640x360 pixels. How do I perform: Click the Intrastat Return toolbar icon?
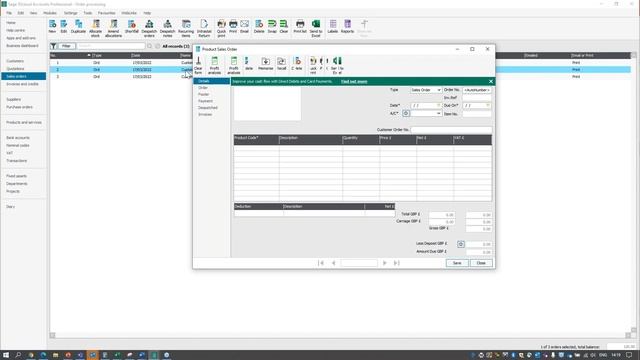[x=204, y=29]
